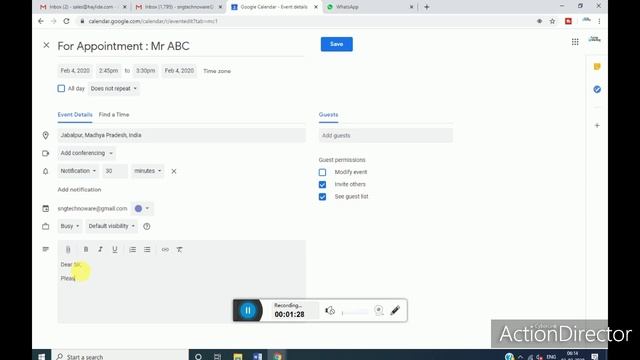640x360 pixels.
Task: Open the Google apps grid
Action: tap(575, 42)
